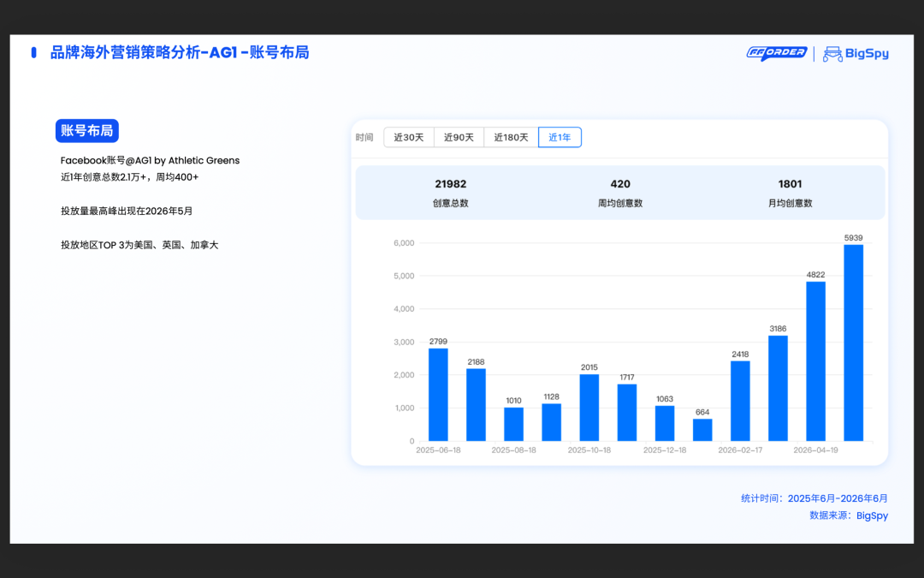
Task: Click the 6,000 y-axis label
Action: [404, 243]
